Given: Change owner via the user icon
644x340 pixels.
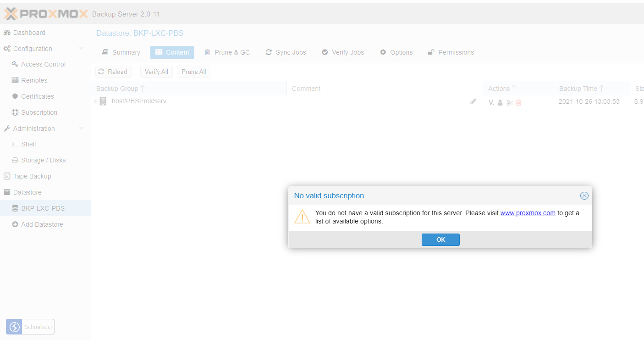Looking at the screenshot, I should point(500,103).
